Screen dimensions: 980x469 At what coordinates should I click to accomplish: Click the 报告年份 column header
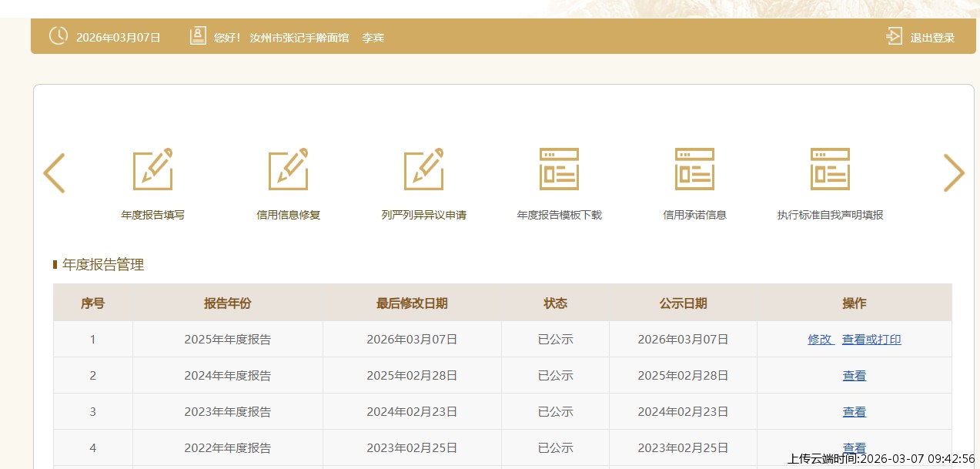coord(227,303)
